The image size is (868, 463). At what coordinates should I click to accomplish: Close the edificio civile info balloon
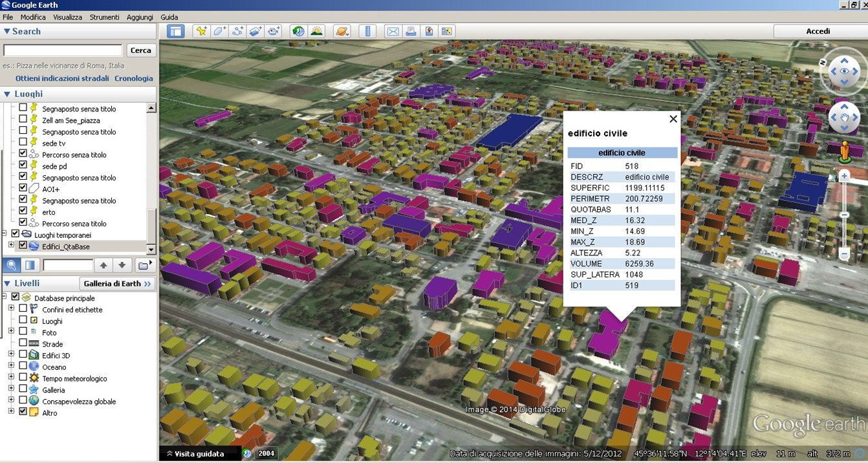[673, 119]
